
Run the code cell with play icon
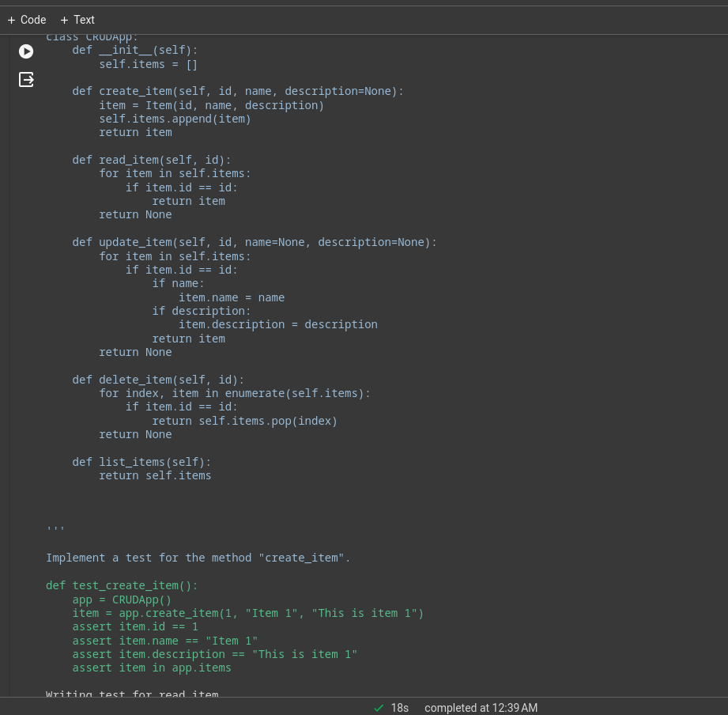click(26, 51)
